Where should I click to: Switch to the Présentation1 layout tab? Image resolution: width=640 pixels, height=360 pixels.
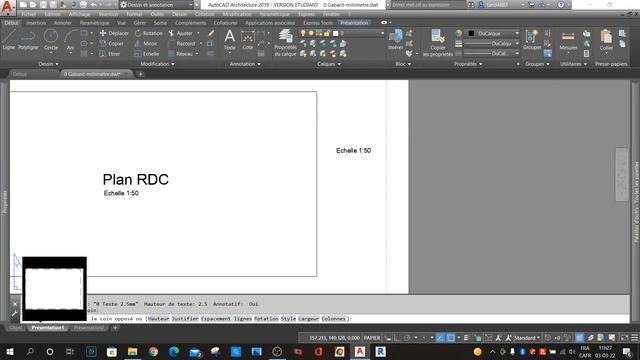point(48,328)
